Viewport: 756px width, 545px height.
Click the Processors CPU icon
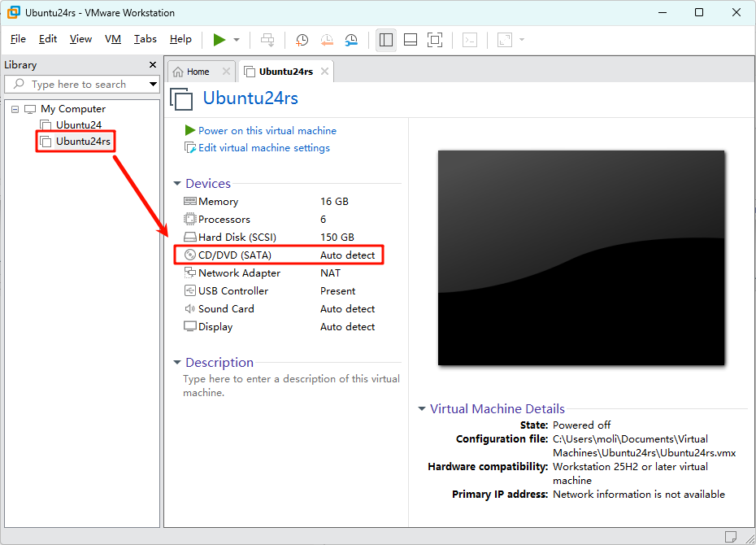(x=190, y=219)
